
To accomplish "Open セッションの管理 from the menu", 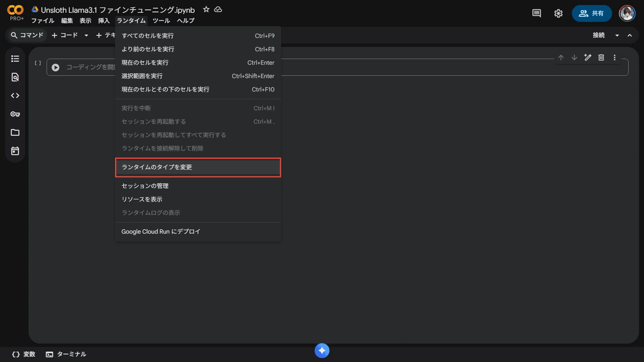I will (198, 186).
